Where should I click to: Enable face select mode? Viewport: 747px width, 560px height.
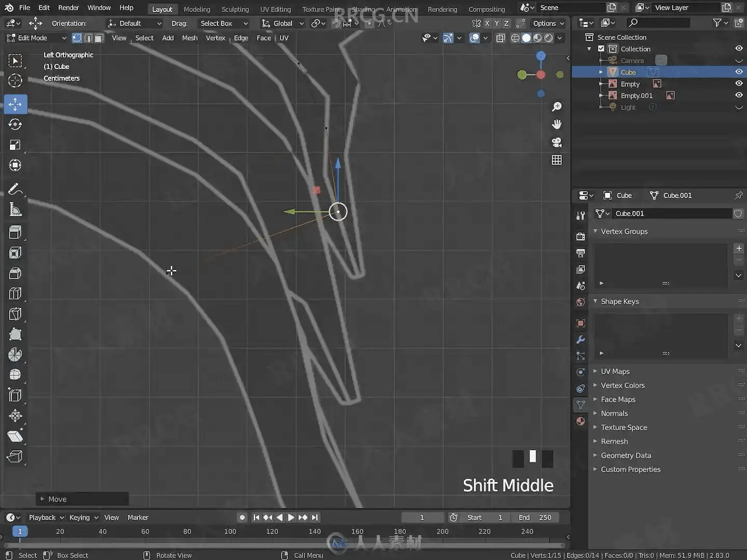click(99, 38)
